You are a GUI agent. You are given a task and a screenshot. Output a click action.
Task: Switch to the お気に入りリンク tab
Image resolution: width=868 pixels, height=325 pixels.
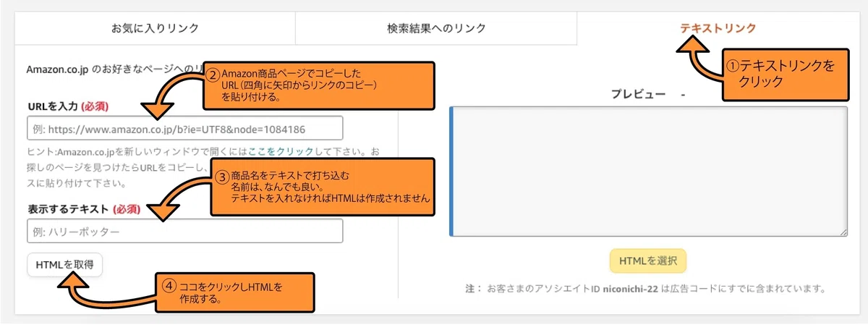155,28
